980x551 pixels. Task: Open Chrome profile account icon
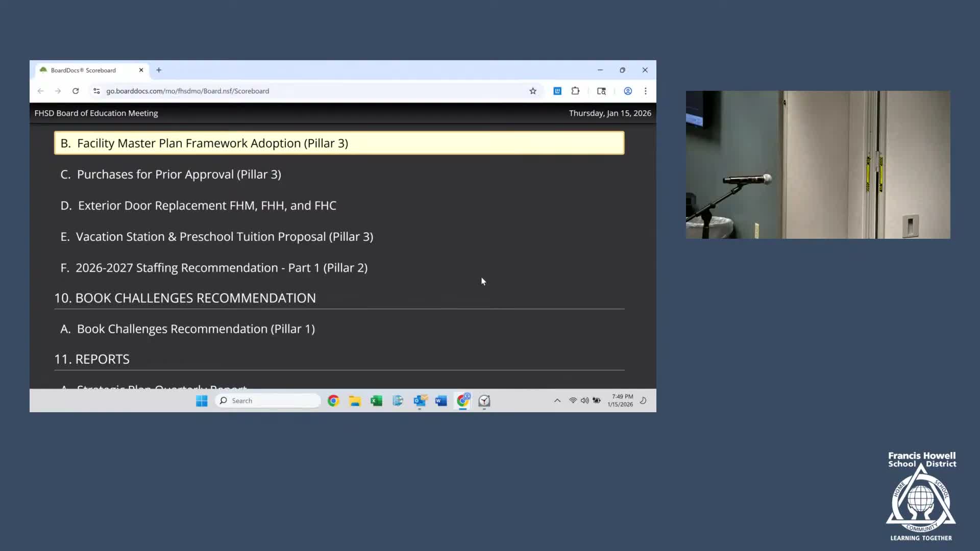coord(628,91)
